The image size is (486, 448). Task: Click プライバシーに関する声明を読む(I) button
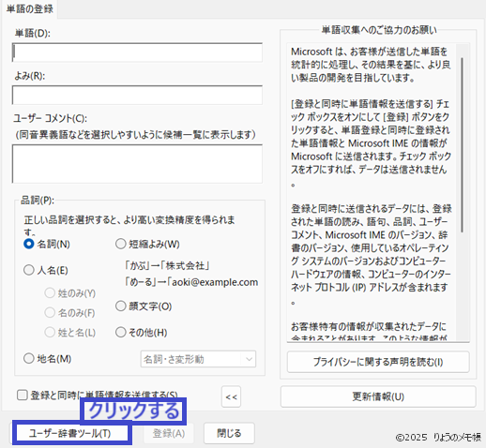[x=378, y=362]
